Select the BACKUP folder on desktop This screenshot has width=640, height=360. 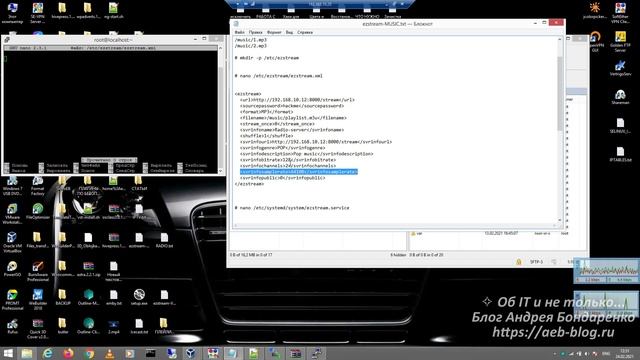coord(62,297)
